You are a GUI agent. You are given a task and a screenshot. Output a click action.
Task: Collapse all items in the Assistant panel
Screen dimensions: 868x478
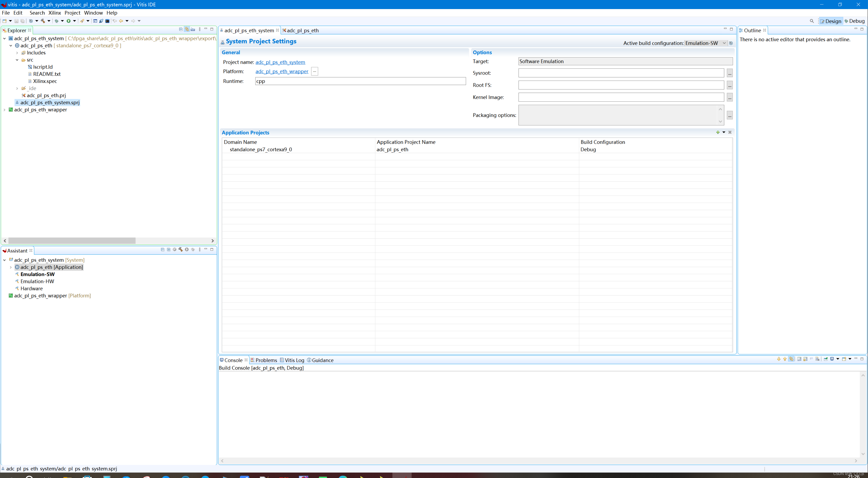pyautogui.click(x=163, y=249)
